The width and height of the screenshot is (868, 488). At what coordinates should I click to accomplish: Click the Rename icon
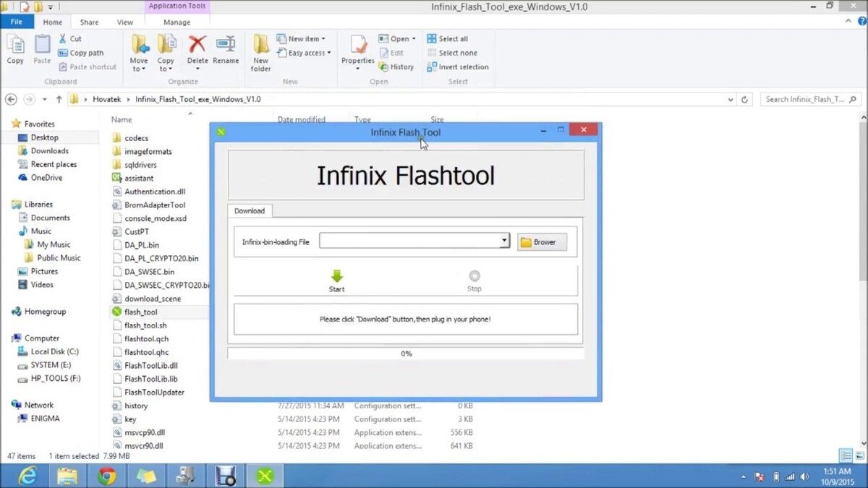coord(226,45)
